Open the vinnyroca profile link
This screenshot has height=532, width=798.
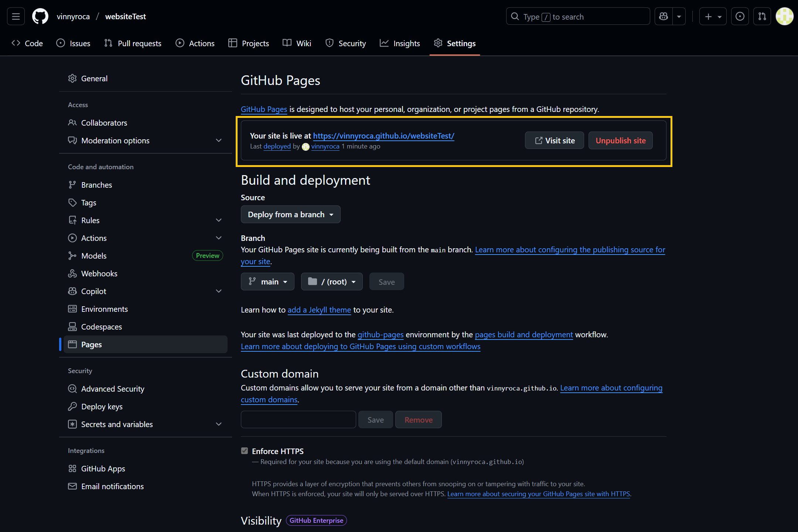tap(325, 146)
